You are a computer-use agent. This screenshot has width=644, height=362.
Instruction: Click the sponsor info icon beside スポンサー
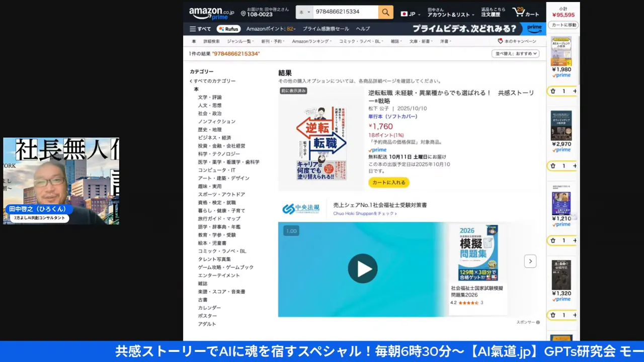pyautogui.click(x=538, y=322)
